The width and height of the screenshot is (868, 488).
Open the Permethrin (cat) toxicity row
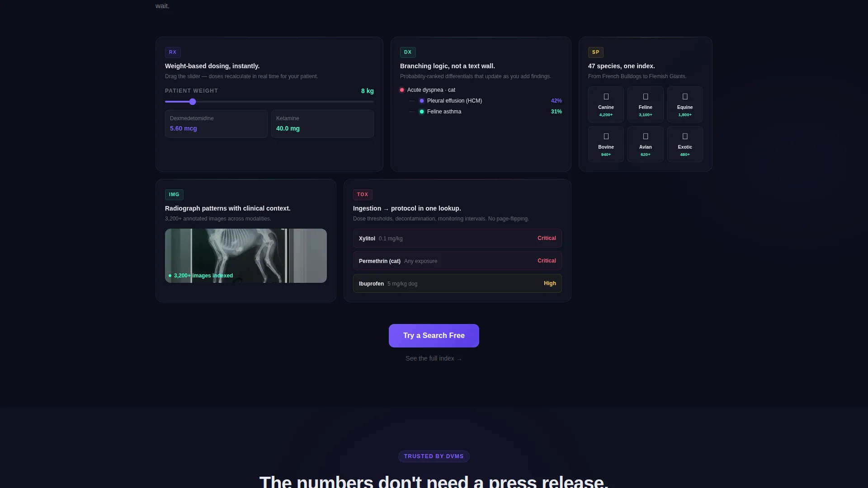coord(458,261)
